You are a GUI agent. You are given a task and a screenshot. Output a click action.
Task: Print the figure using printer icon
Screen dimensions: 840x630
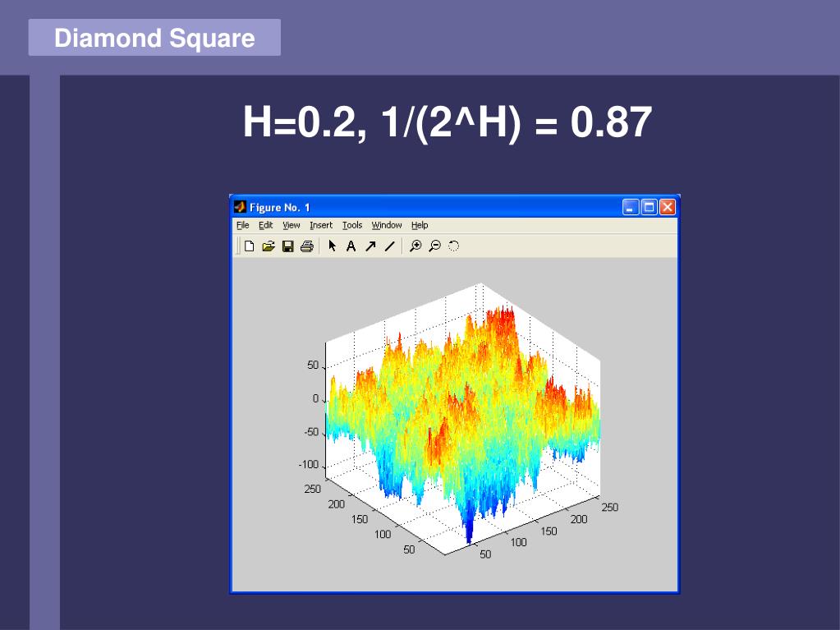click(x=307, y=246)
